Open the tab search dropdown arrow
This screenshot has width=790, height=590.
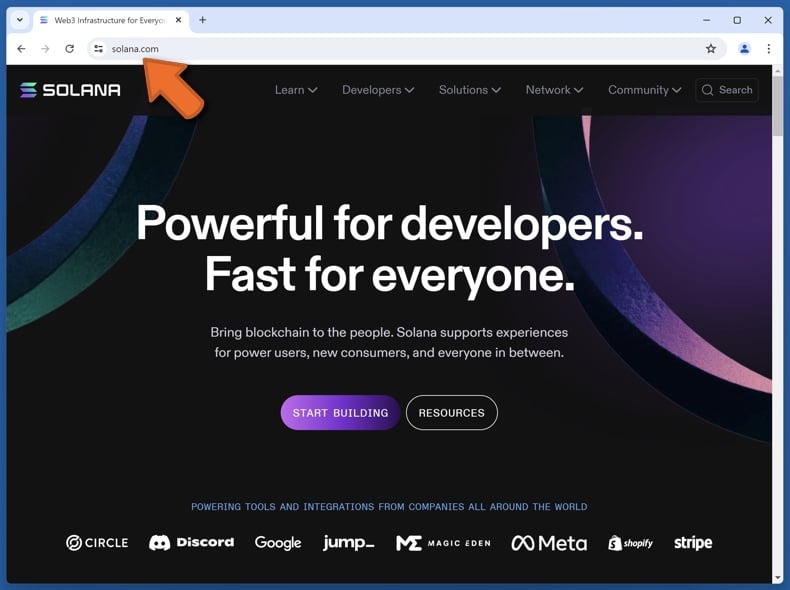pyautogui.click(x=20, y=20)
